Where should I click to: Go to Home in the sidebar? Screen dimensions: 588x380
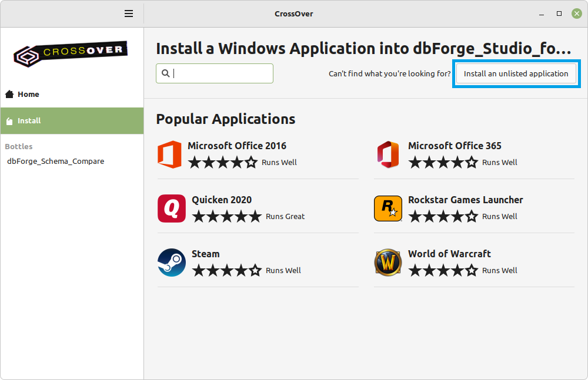[x=72, y=94]
